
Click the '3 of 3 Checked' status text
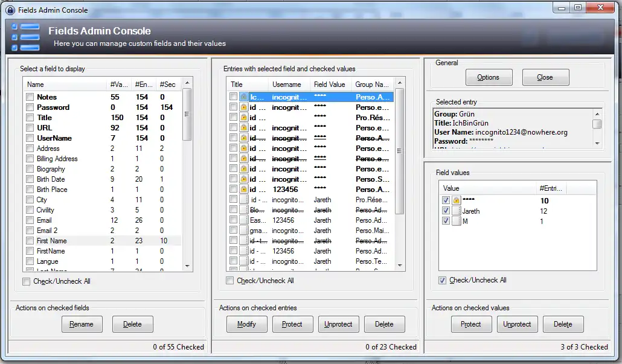point(584,347)
